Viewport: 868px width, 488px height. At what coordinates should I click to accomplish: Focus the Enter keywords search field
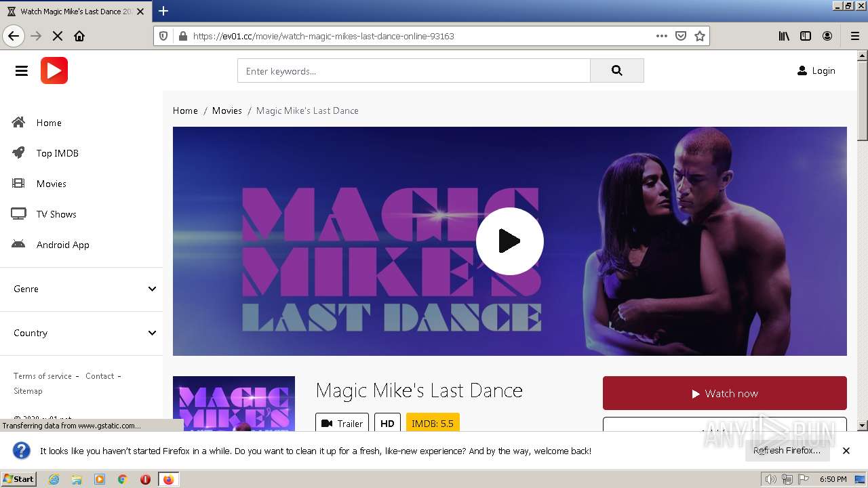[414, 70]
